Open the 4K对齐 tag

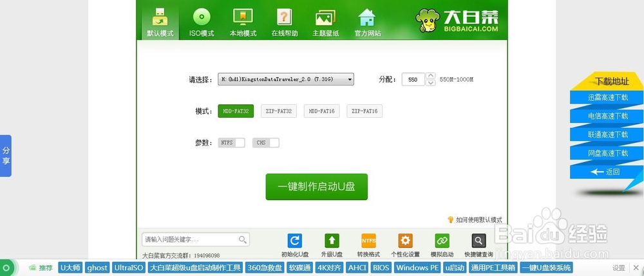[329, 268]
